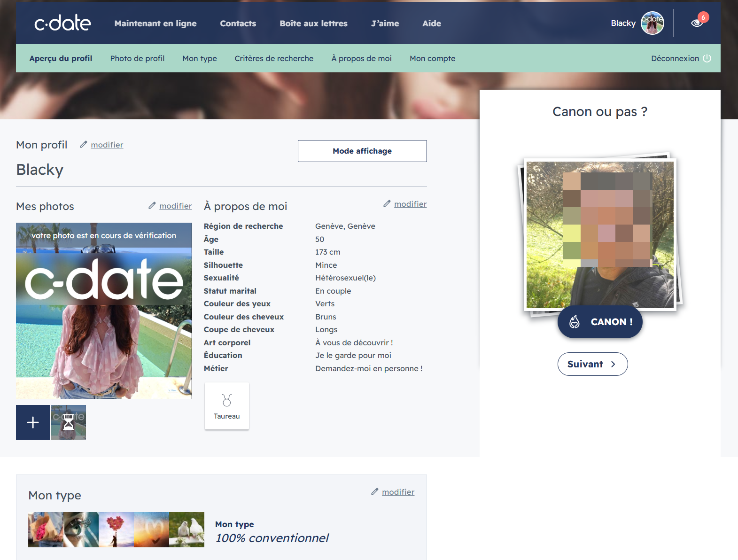Click the hourglass pending photo thumbnail
This screenshot has height=560, width=738.
(x=69, y=422)
